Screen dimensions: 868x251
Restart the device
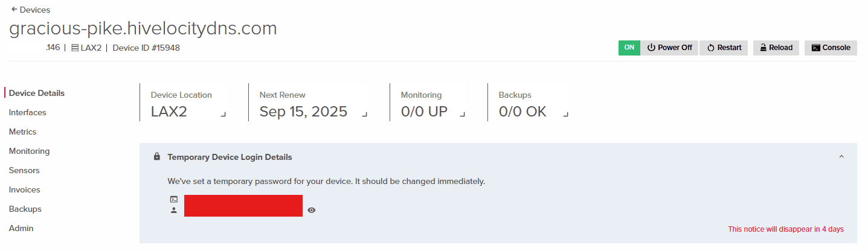[724, 48]
